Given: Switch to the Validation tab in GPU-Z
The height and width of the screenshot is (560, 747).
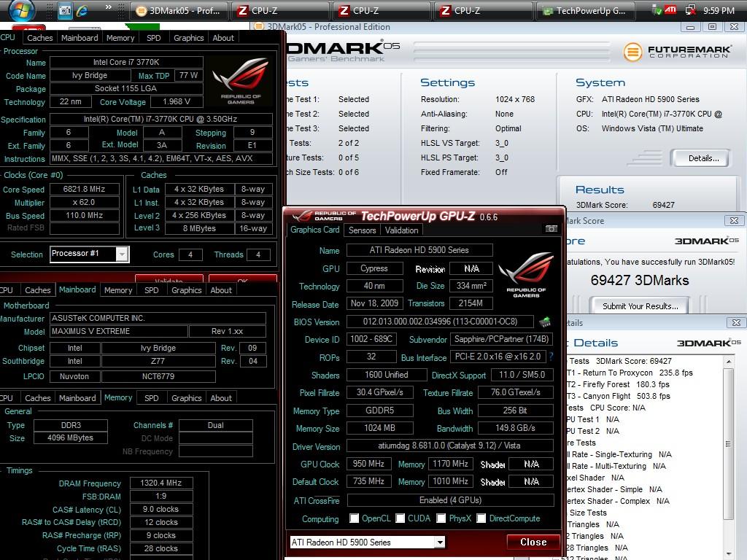Looking at the screenshot, I should (x=402, y=230).
